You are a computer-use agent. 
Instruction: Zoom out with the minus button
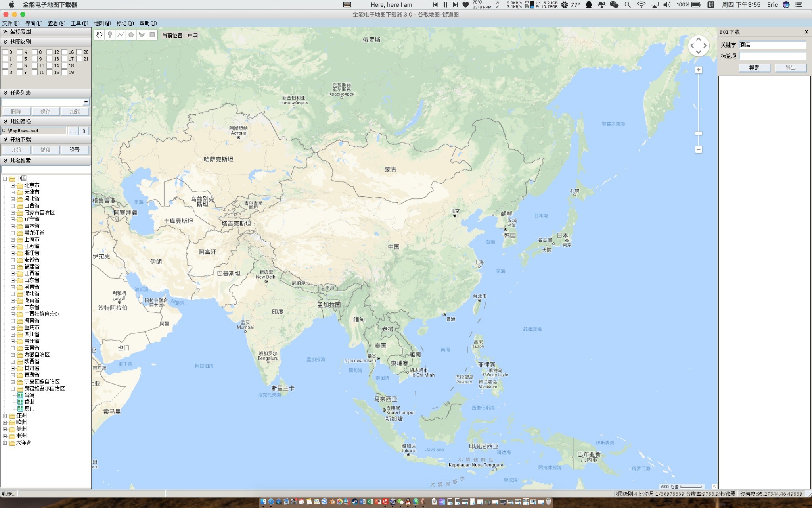coord(699,150)
